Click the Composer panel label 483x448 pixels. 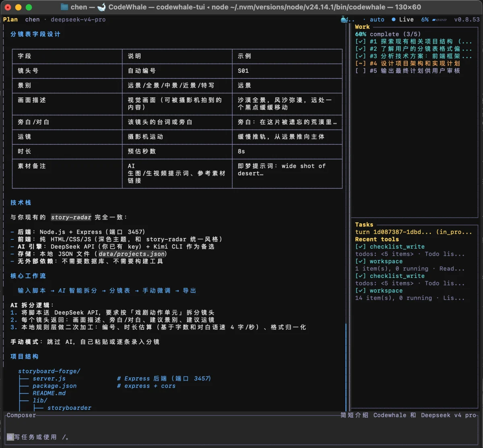click(x=21, y=415)
